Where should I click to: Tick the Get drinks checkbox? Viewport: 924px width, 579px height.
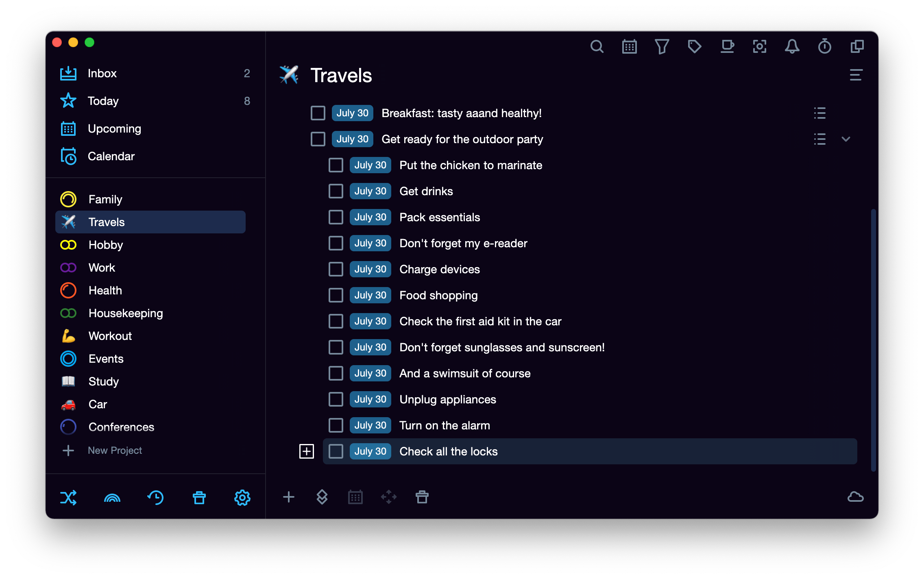pyautogui.click(x=336, y=191)
